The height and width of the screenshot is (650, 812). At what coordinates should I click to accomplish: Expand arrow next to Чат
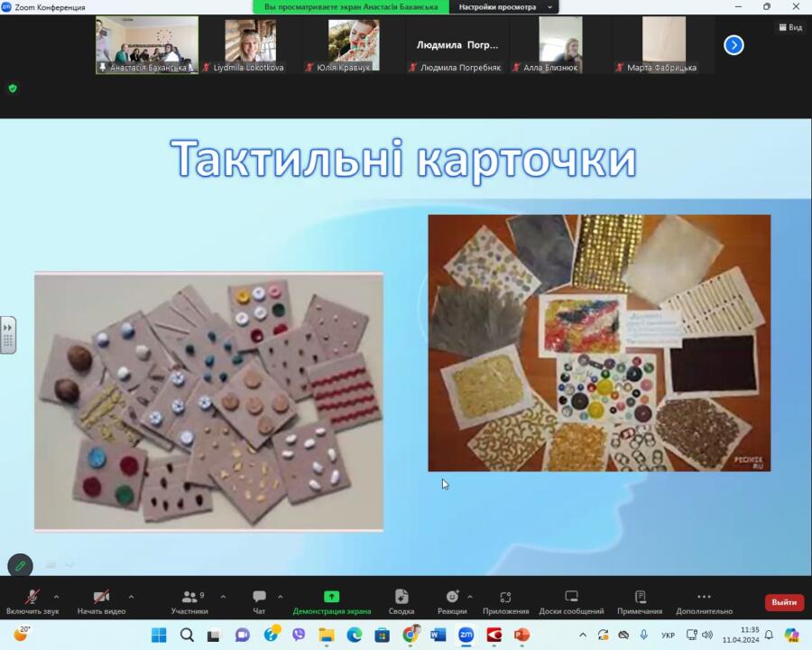281,597
